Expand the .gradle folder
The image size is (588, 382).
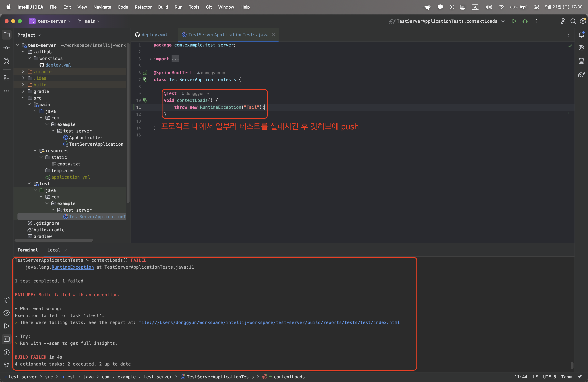point(23,72)
